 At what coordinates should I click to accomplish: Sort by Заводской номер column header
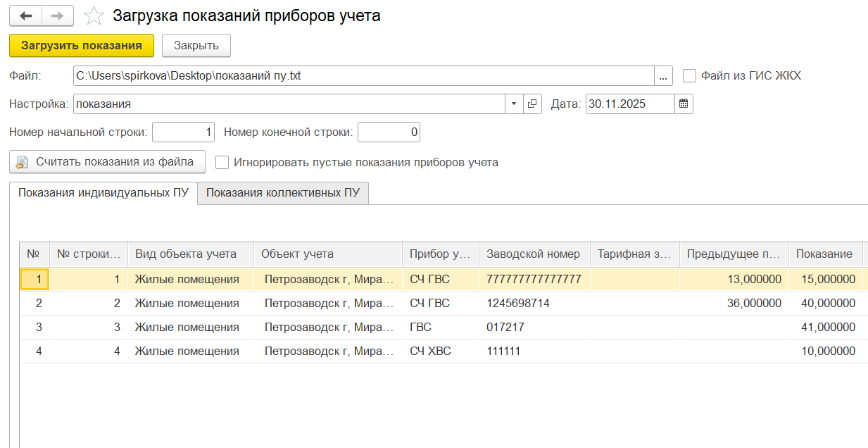[x=533, y=254]
